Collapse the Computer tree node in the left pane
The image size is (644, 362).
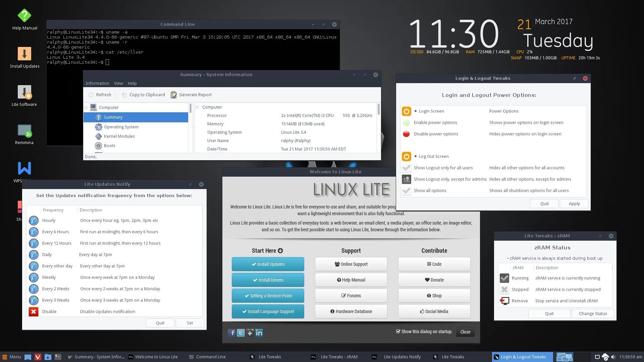click(x=86, y=108)
